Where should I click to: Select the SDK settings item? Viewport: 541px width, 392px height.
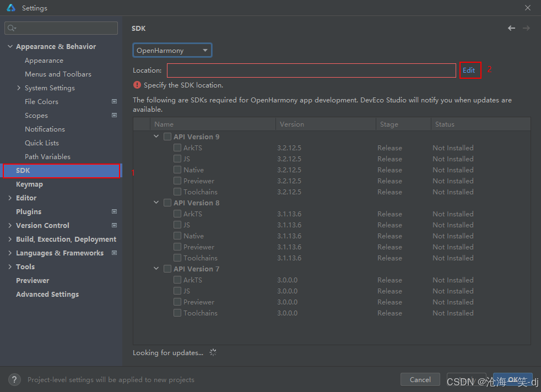61,171
